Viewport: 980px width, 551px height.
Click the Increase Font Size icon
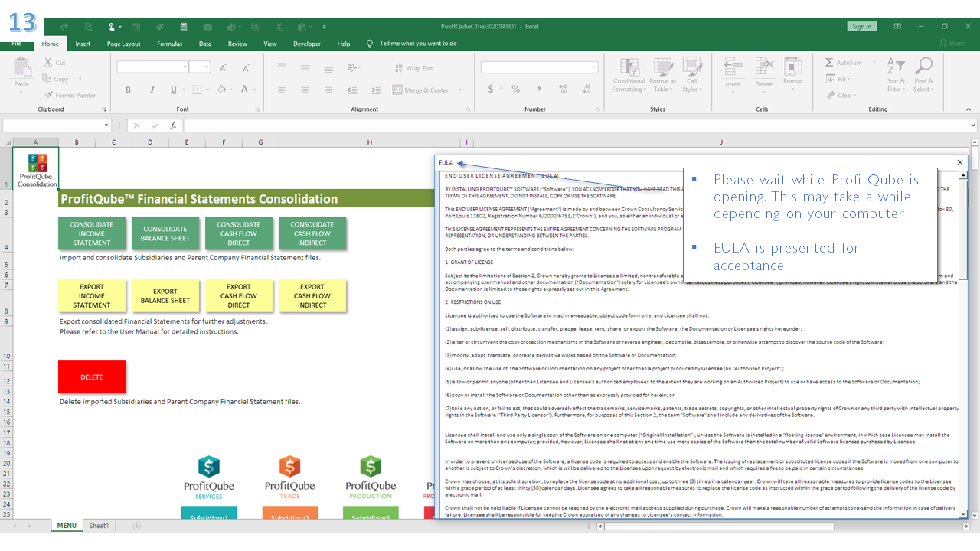(224, 67)
